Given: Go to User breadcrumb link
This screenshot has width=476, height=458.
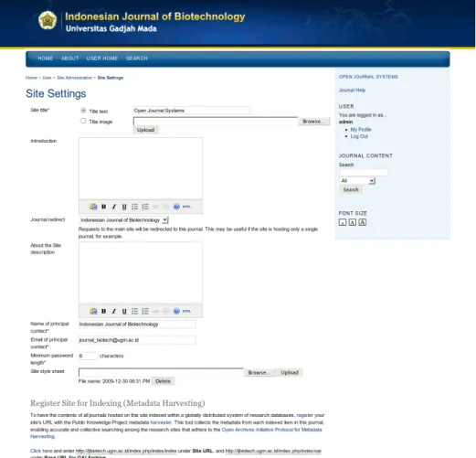Looking at the screenshot, I should [47, 78].
